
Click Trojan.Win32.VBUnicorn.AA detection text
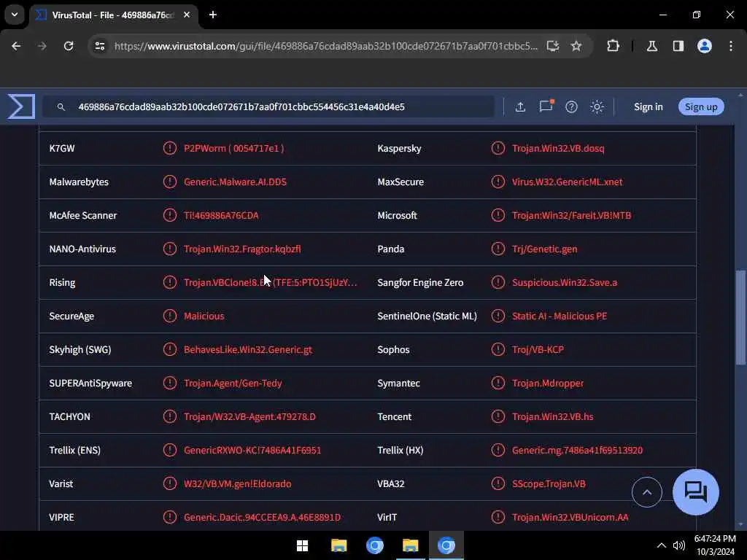[570, 517]
